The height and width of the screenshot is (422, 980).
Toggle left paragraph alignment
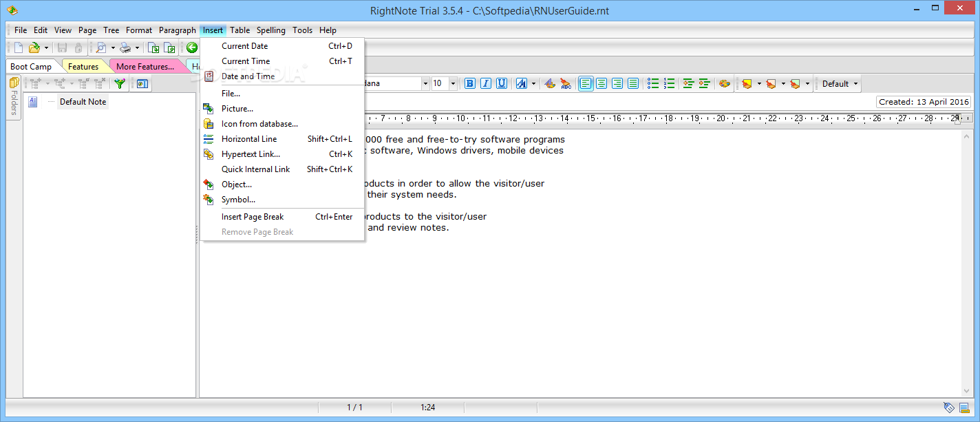[x=586, y=83]
